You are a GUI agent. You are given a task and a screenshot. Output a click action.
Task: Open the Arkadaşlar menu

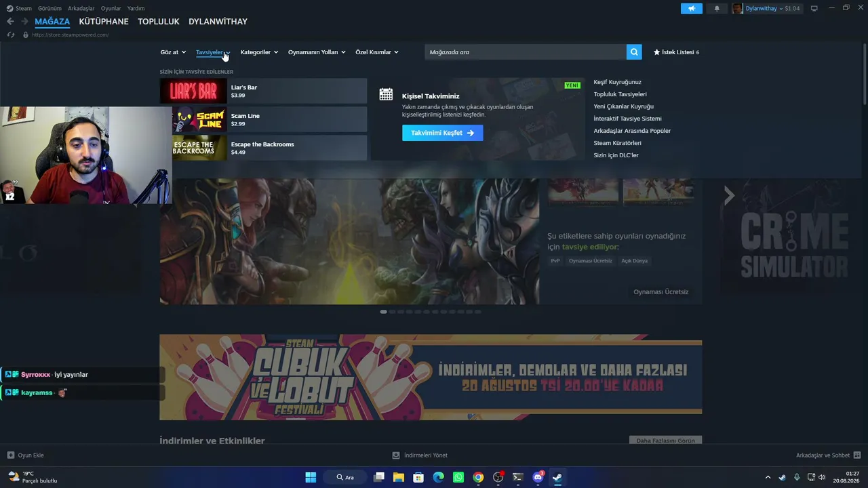point(81,8)
